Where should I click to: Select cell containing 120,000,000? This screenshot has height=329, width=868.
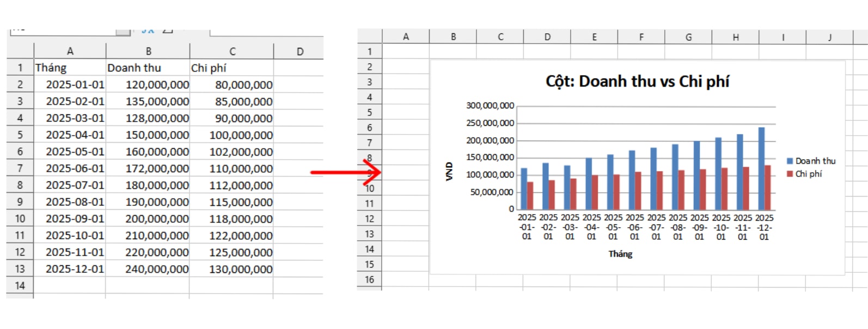[148, 84]
